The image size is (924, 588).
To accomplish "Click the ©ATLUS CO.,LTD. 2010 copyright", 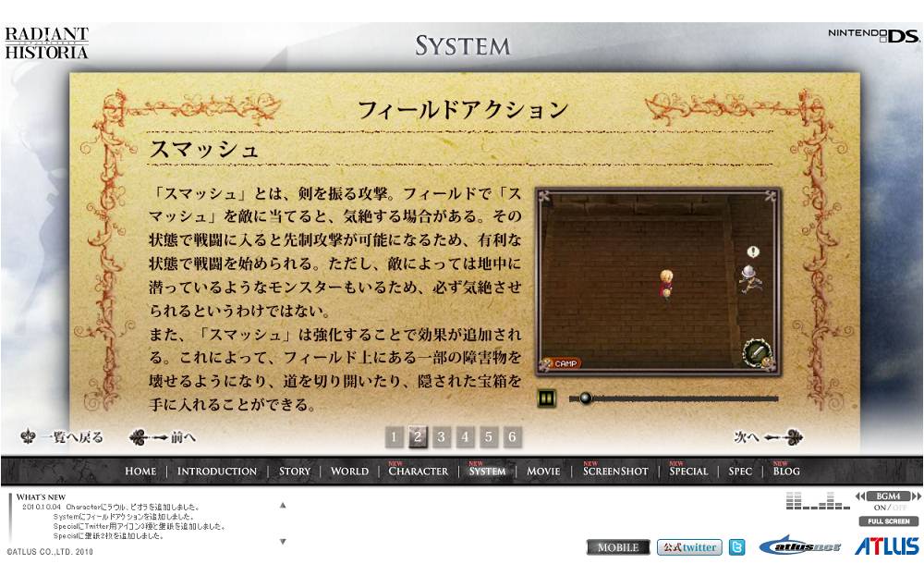I will click(50, 552).
